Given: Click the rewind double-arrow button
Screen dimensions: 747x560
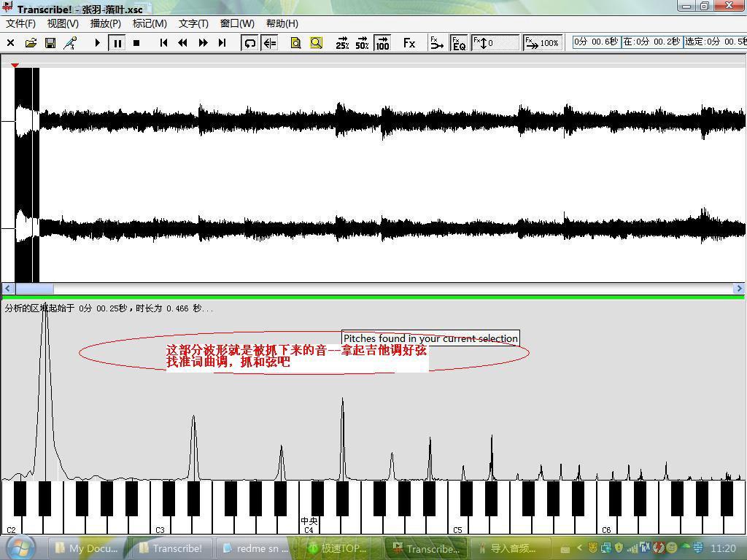Looking at the screenshot, I should pyautogui.click(x=182, y=43).
